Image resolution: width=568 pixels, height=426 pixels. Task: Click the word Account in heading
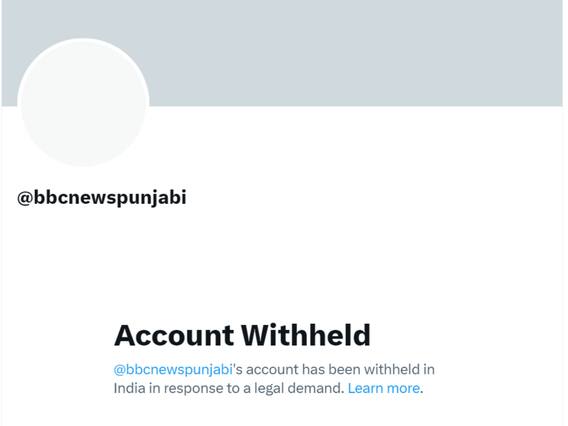point(174,335)
